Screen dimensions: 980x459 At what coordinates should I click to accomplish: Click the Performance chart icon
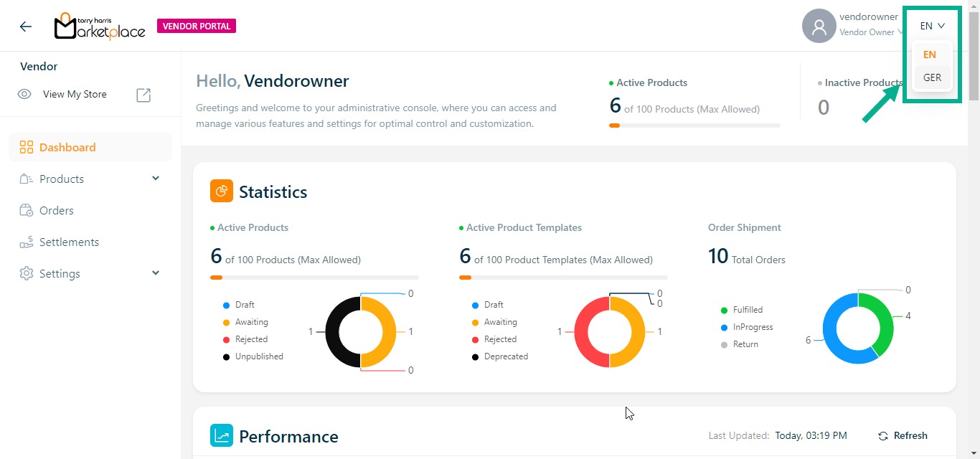click(x=222, y=436)
